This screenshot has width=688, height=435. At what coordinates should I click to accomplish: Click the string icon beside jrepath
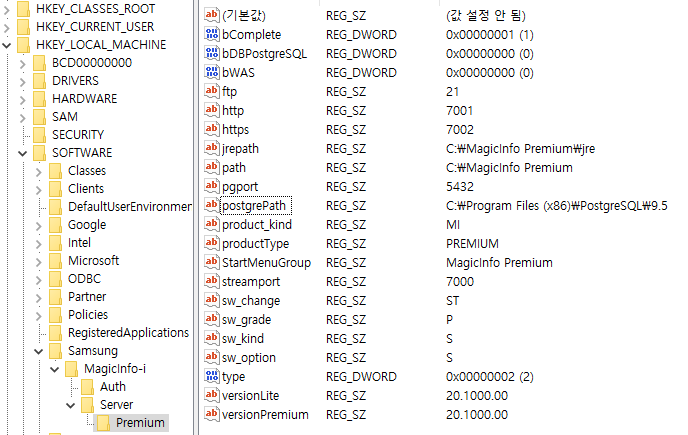pyautogui.click(x=211, y=148)
